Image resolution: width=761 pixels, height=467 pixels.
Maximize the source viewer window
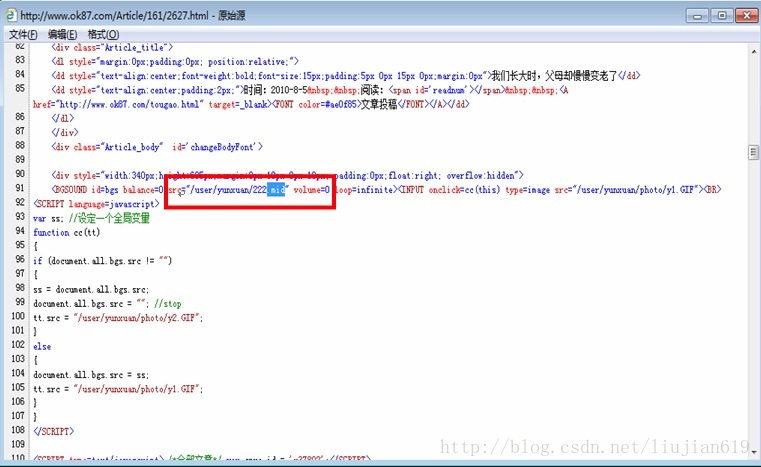pos(722,16)
